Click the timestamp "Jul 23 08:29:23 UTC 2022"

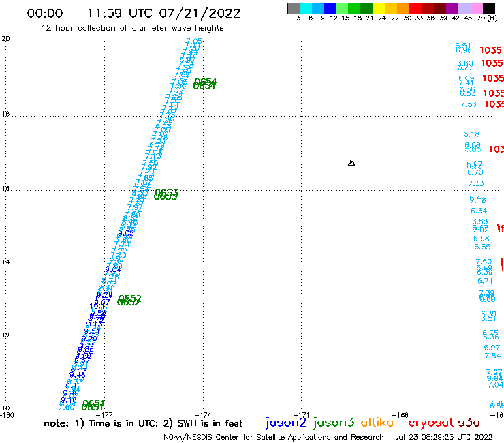pos(443,437)
